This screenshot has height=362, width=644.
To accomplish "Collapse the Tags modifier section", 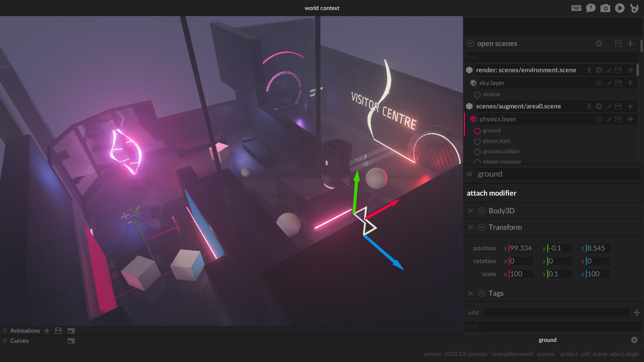I will (481, 293).
